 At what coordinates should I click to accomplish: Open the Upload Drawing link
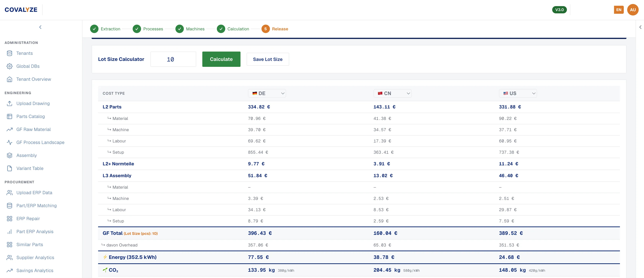[33, 103]
